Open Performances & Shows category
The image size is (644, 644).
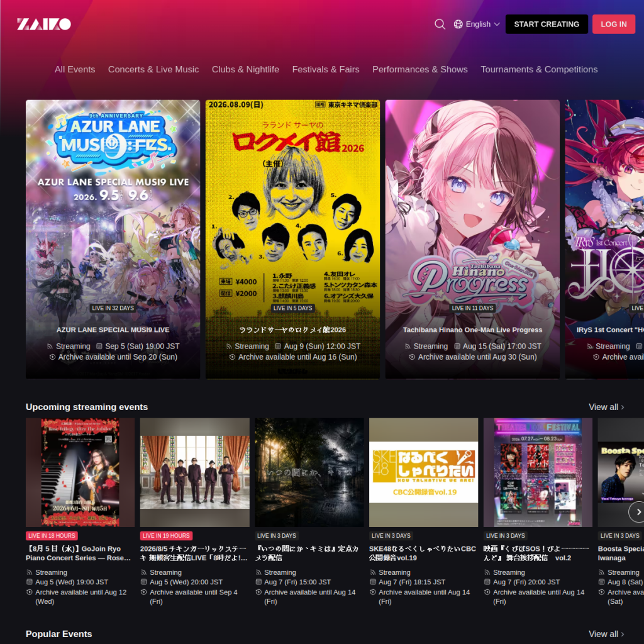coord(419,69)
